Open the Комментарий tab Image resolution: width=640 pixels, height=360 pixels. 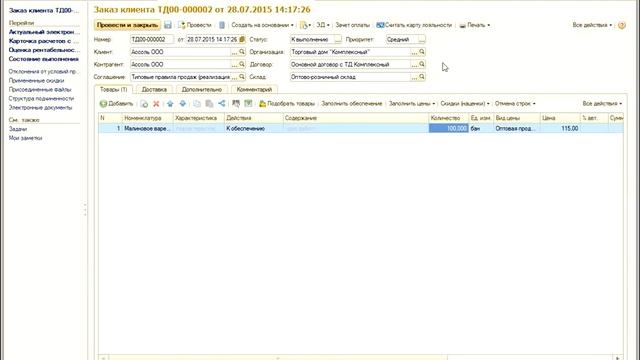coord(254,89)
